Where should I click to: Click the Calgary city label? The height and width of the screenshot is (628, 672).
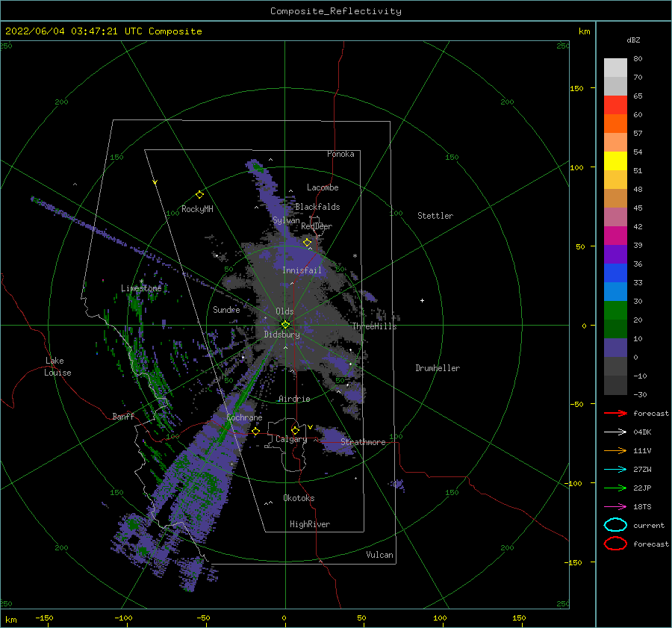click(291, 439)
